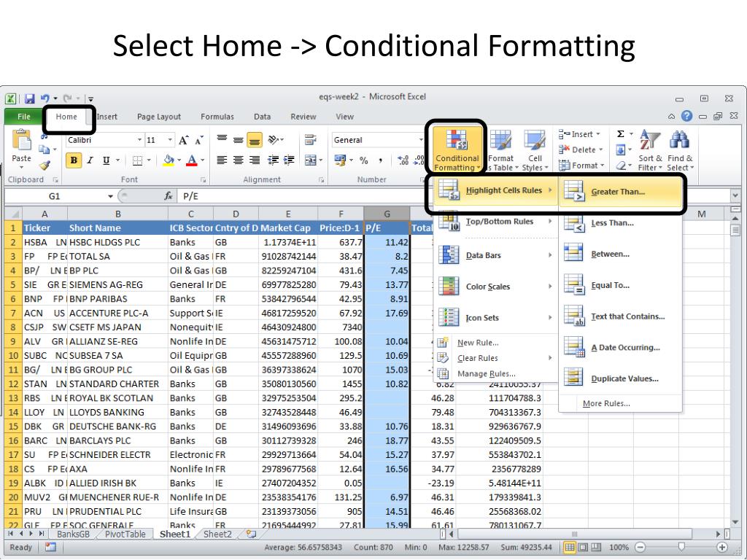Toggle Align Text Left button

(222, 160)
